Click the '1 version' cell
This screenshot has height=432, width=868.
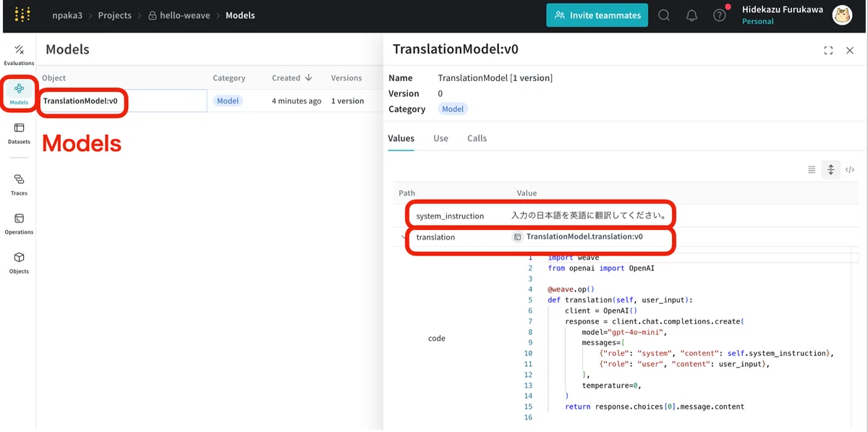click(347, 101)
